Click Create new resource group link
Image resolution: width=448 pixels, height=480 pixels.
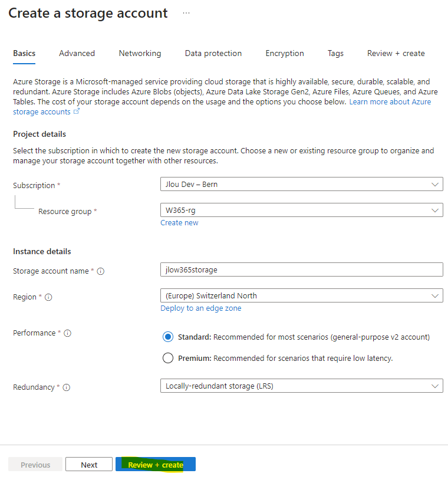point(179,223)
